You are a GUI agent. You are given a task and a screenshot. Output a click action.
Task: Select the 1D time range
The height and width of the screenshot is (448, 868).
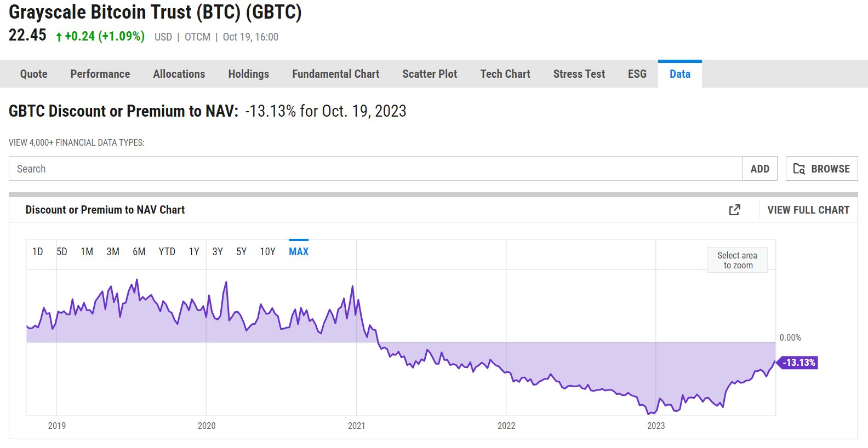coord(38,251)
